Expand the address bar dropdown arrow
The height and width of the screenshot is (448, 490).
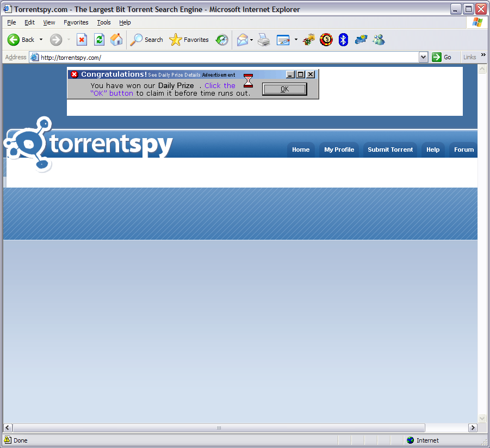coord(423,57)
